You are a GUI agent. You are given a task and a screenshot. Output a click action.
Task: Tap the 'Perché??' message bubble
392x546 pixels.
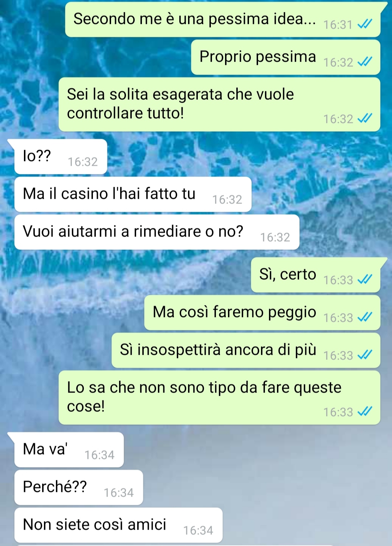[x=79, y=488]
